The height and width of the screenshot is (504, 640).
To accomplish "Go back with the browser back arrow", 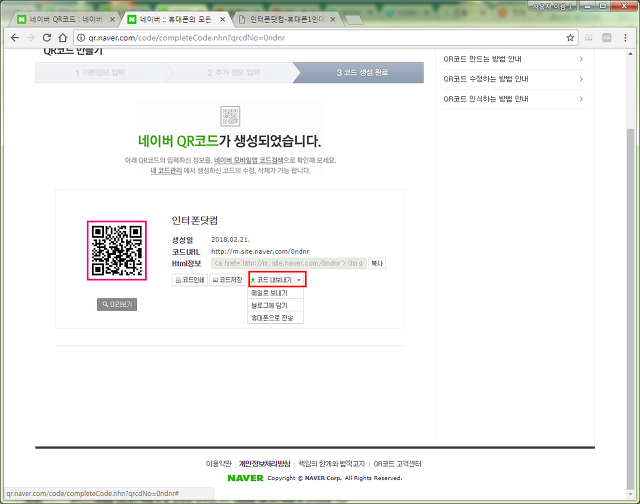I will (x=15, y=38).
